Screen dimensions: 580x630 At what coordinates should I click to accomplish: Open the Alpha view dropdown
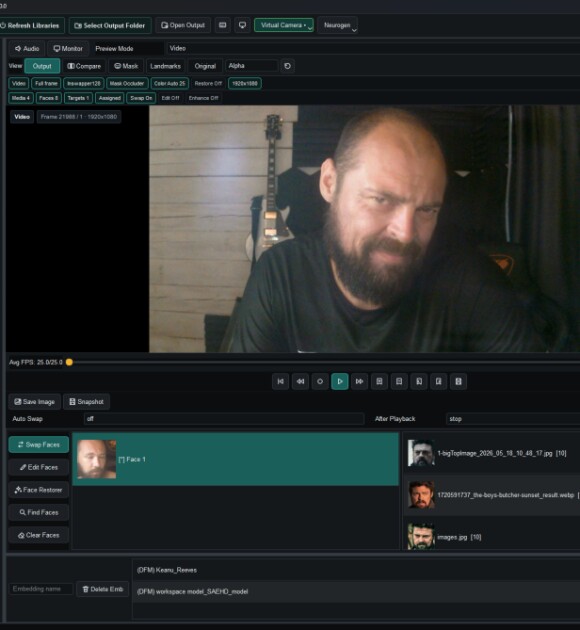251,66
